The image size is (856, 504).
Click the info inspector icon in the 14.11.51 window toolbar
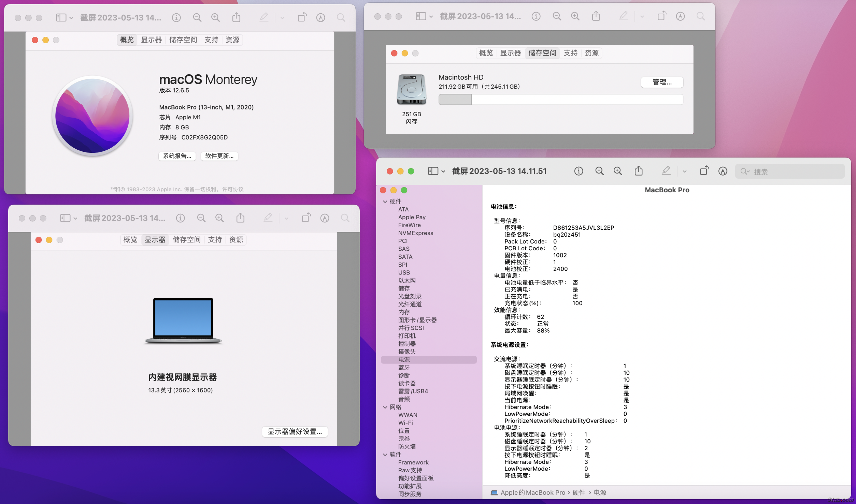(x=579, y=171)
